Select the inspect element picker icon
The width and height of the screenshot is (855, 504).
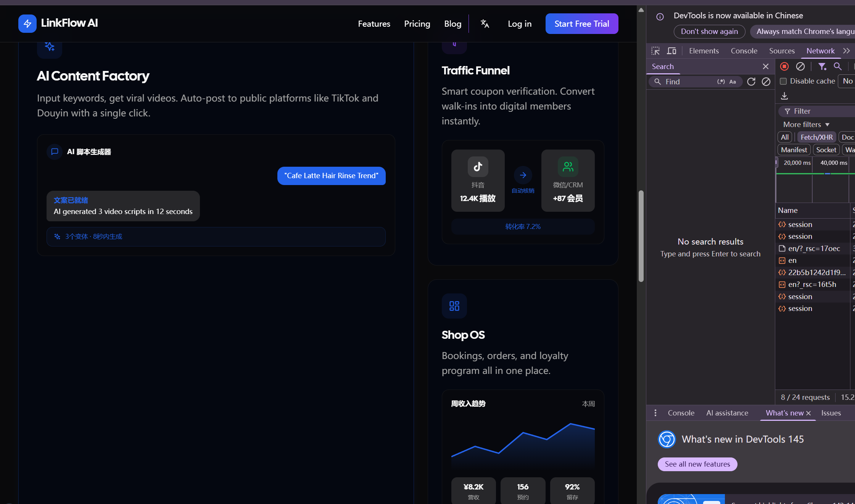coord(655,51)
